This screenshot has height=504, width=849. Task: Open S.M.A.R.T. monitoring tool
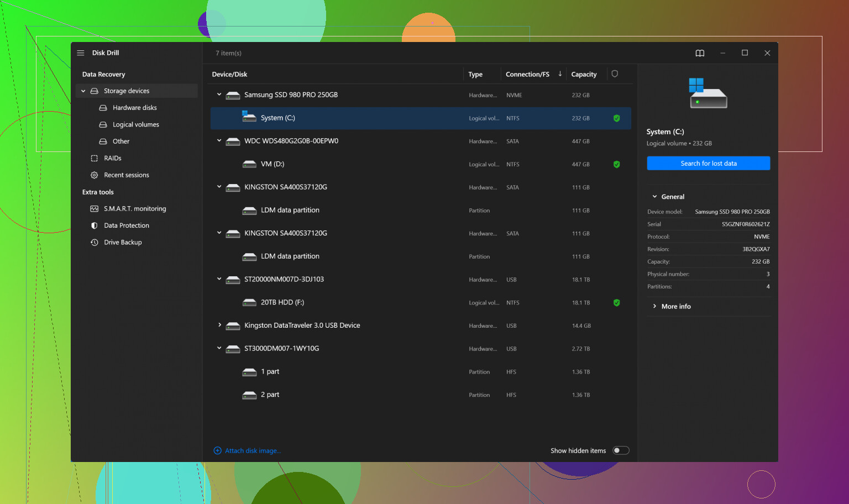(134, 209)
